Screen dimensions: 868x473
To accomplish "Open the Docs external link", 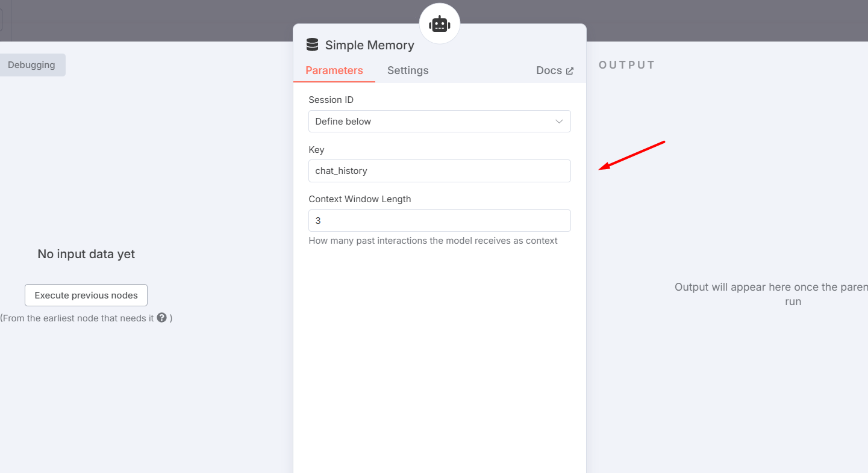I will click(x=555, y=70).
